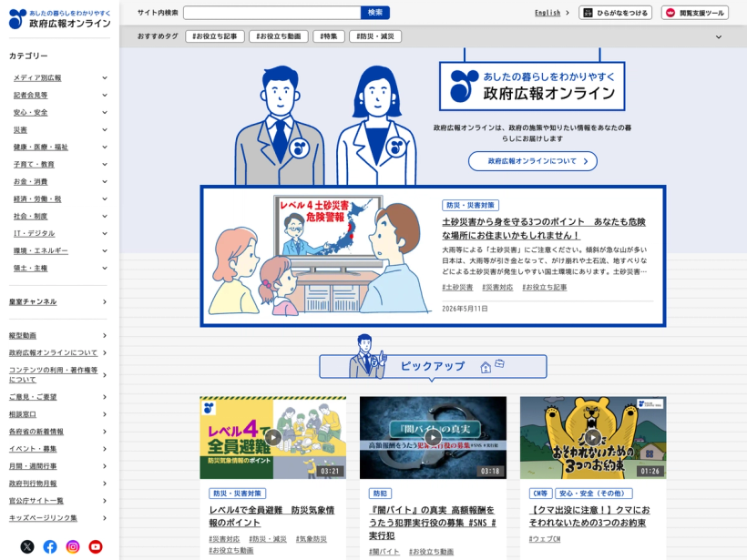Open the 土砂災害 featured article illustration
747x560 pixels.
point(318,255)
